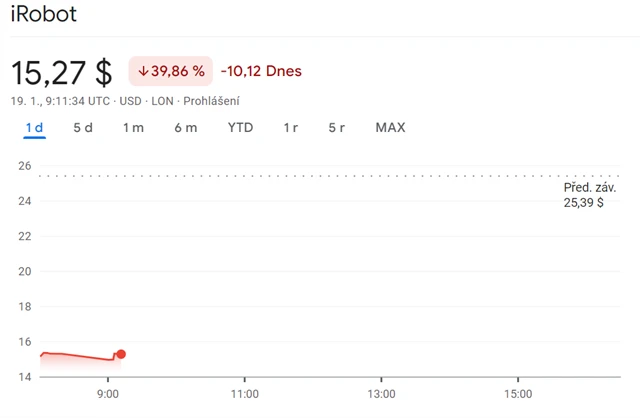Image resolution: width=640 pixels, height=418 pixels.
Task: Open the 6 m range tab
Action: pyautogui.click(x=185, y=127)
